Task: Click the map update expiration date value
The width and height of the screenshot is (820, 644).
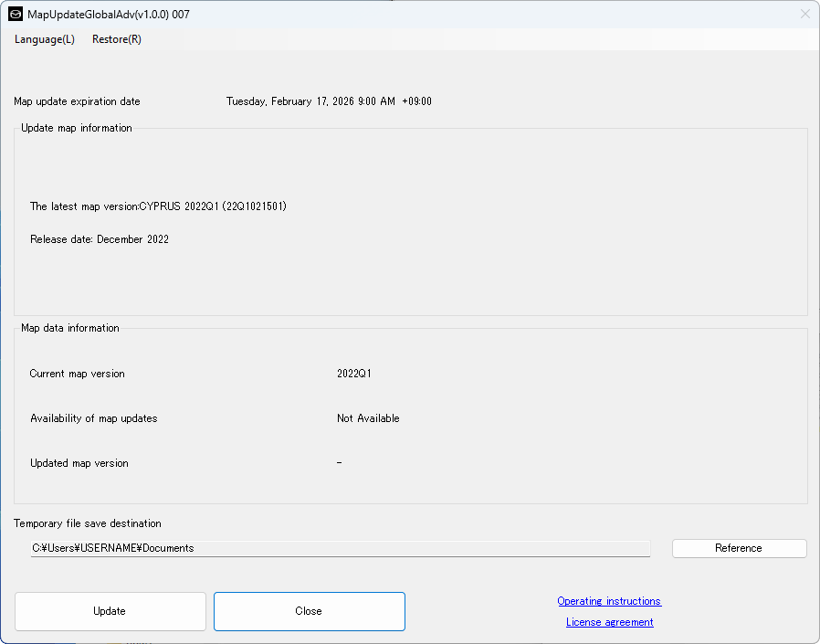Action: pyautogui.click(x=329, y=101)
